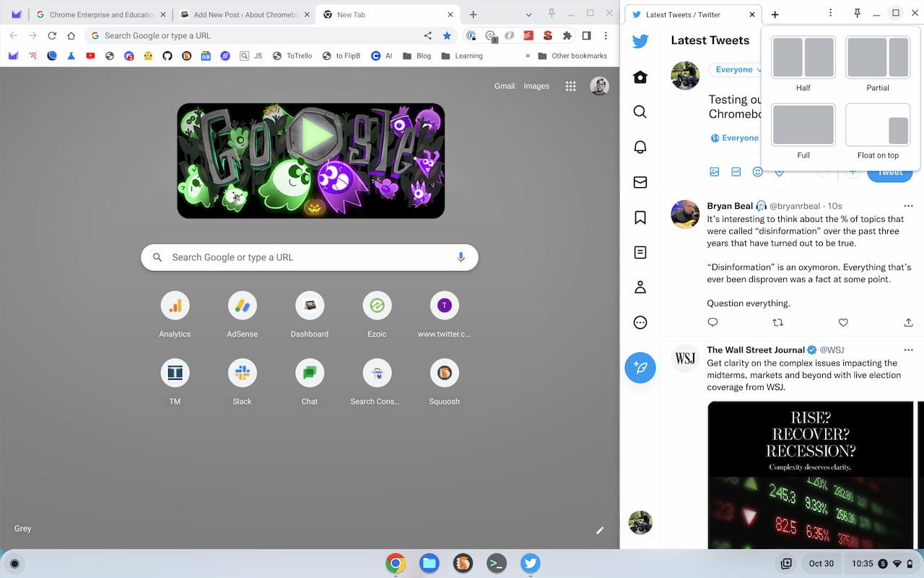This screenshot has width=924, height=578.
Task: Open the ToTrello bookmark
Action: (x=292, y=56)
